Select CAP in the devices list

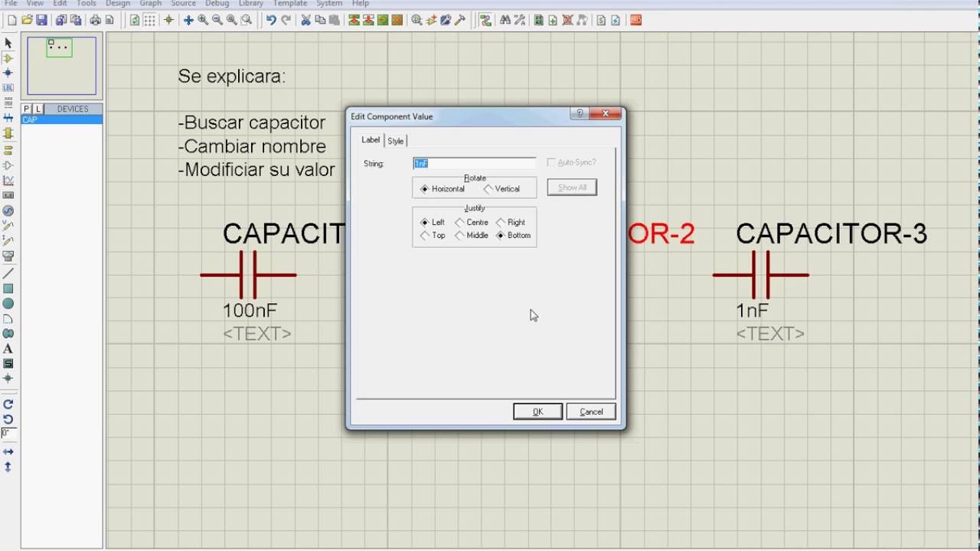(x=61, y=119)
